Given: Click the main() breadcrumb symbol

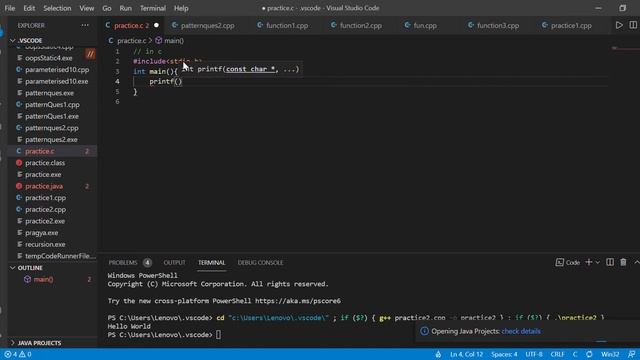Looking at the screenshot, I should pos(170,40).
